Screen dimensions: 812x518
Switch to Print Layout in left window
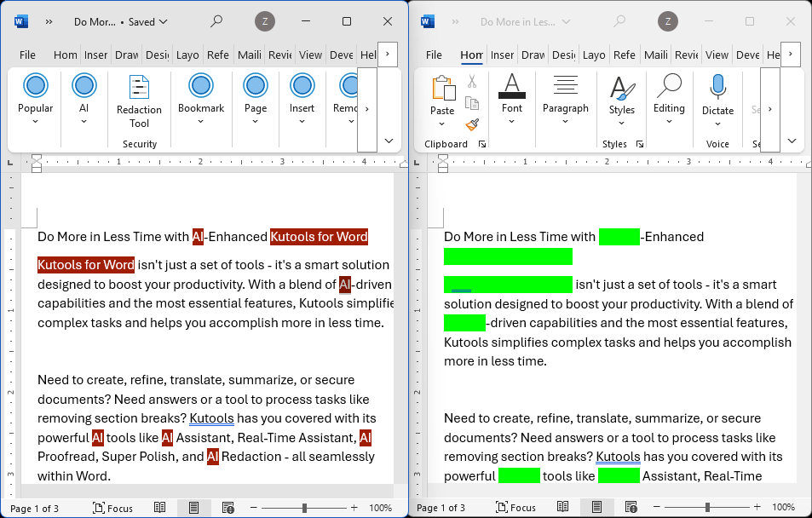pos(193,508)
